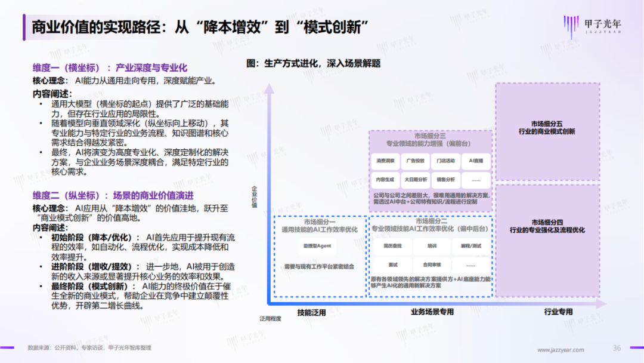Click subtitle 通用技能的AI工作效率优化
This screenshot has width=644, height=363.
(320, 230)
